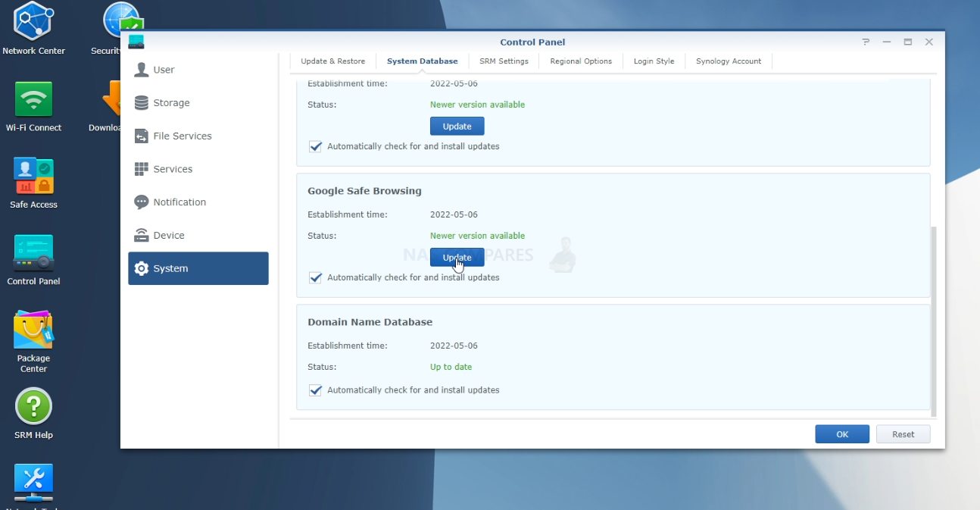Open the SRM Settings tab
Viewport: 980px width, 510px height.
pos(504,61)
